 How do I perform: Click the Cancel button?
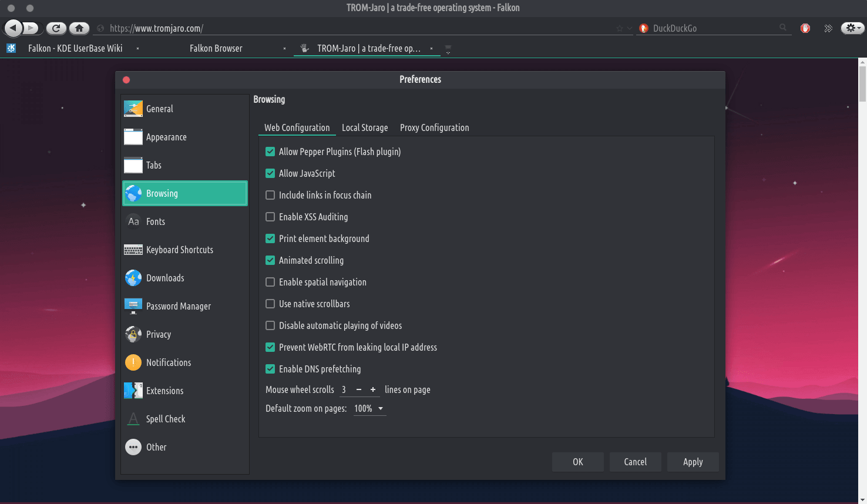click(635, 462)
